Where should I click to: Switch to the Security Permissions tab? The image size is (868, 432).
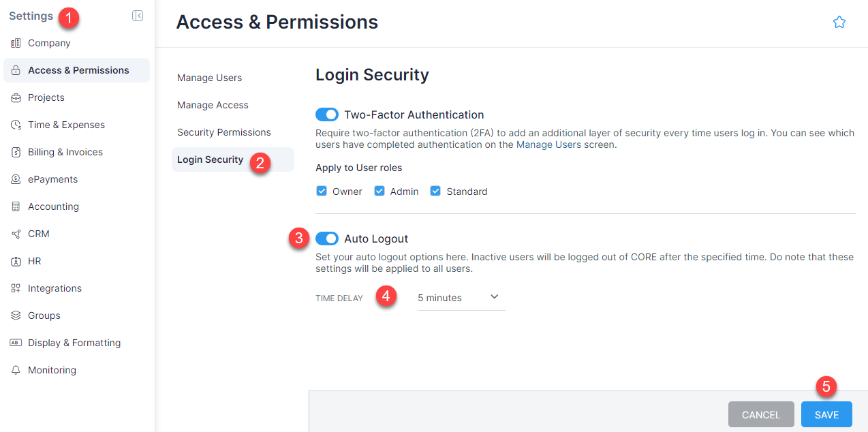coord(223,132)
